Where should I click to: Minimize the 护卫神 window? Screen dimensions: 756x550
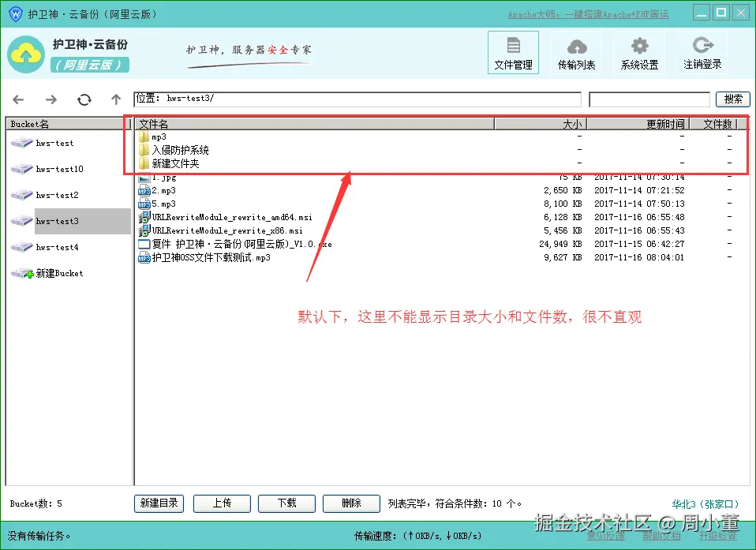point(702,13)
